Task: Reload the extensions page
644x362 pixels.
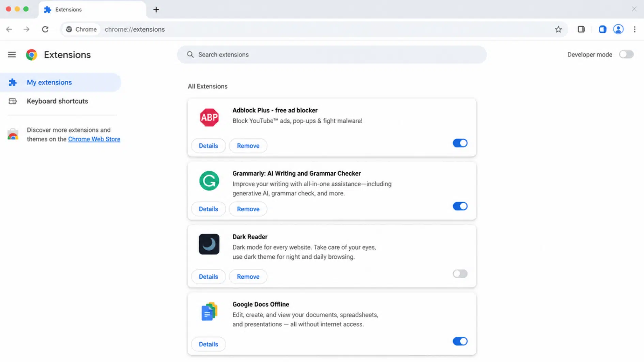Action: (x=45, y=29)
